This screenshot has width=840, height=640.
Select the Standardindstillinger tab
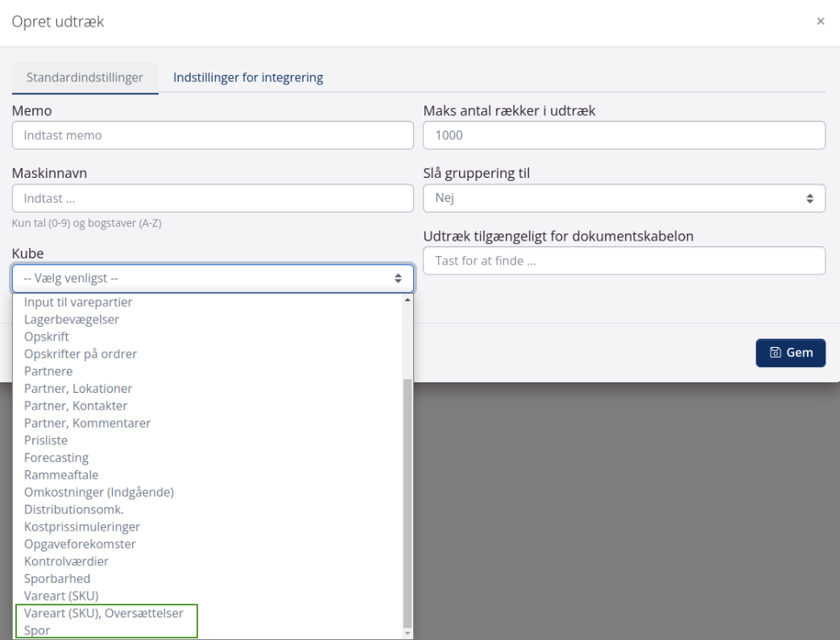(85, 78)
